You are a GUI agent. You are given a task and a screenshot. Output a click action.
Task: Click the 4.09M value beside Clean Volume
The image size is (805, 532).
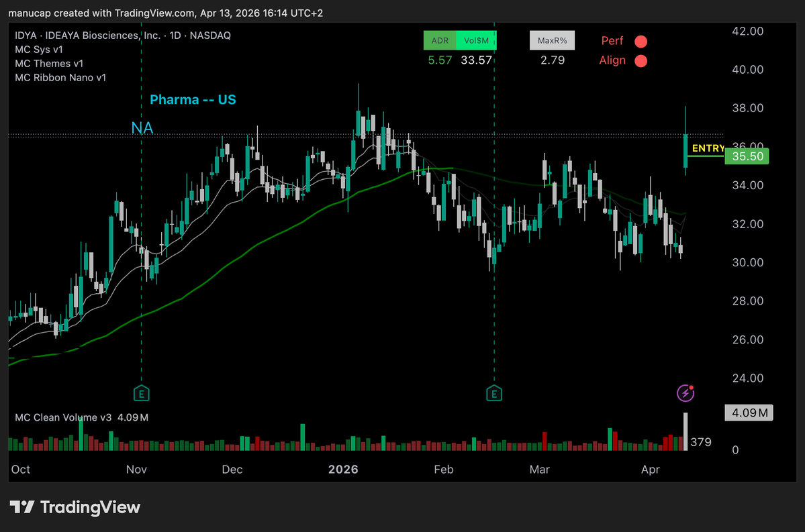[133, 417]
